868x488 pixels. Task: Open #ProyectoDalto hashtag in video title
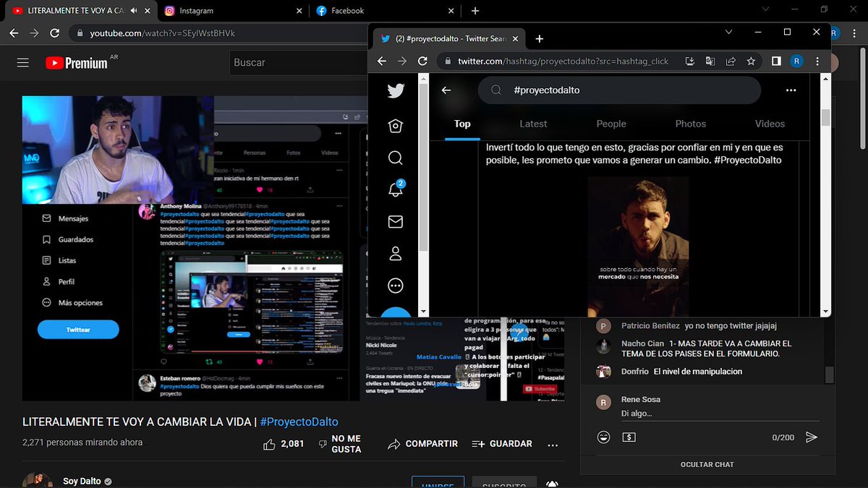(x=299, y=421)
